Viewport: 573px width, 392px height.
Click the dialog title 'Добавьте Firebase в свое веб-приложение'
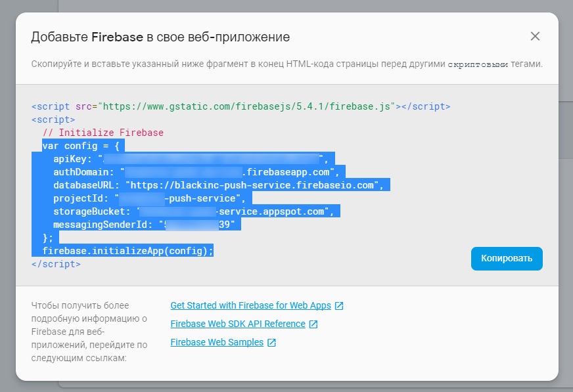tap(160, 37)
